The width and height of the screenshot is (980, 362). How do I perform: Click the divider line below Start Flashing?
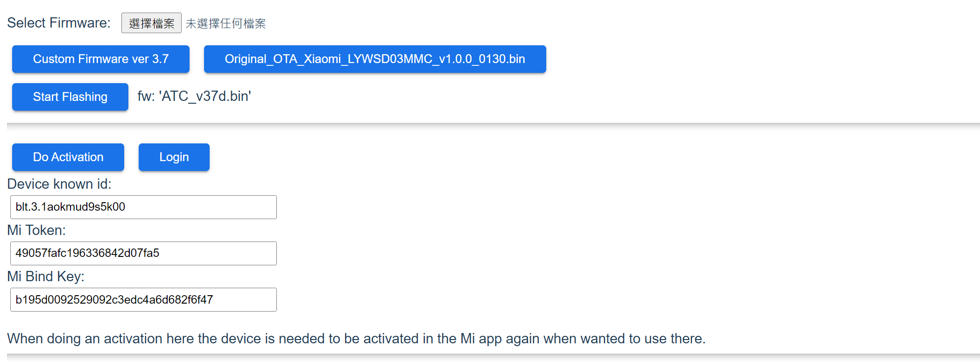pos(494,124)
